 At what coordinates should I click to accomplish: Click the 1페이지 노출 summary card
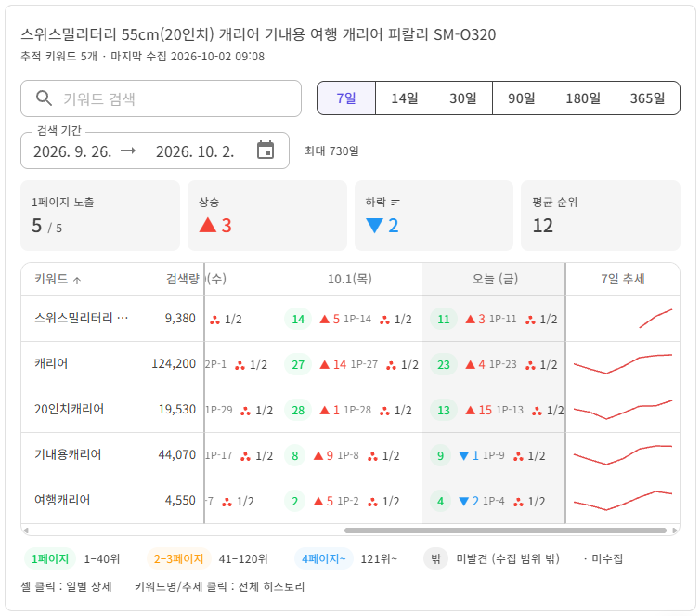(100, 216)
